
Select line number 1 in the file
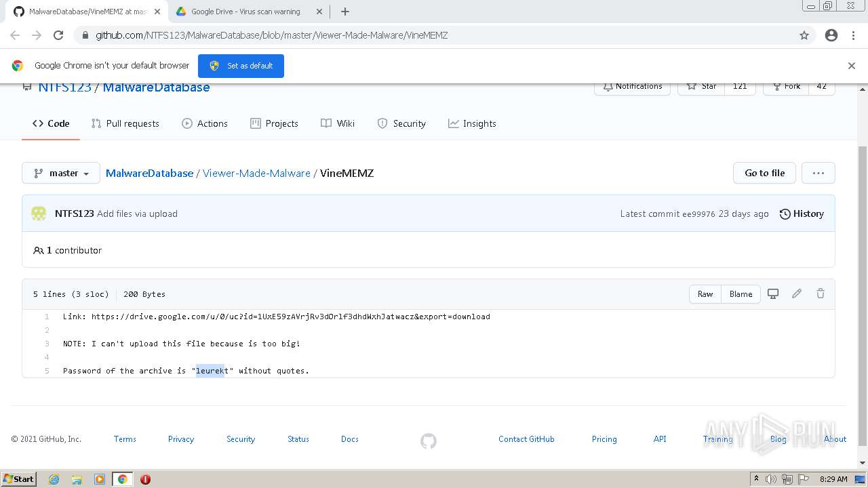(47, 317)
